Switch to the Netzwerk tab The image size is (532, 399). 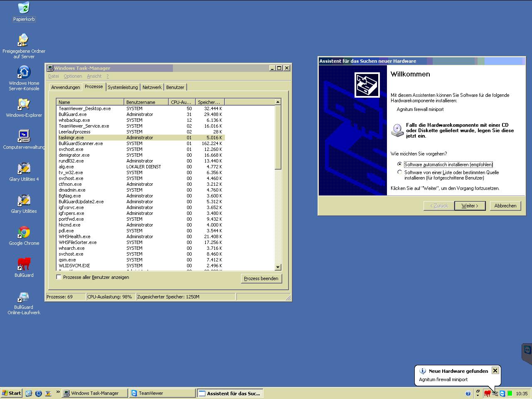coord(152,87)
